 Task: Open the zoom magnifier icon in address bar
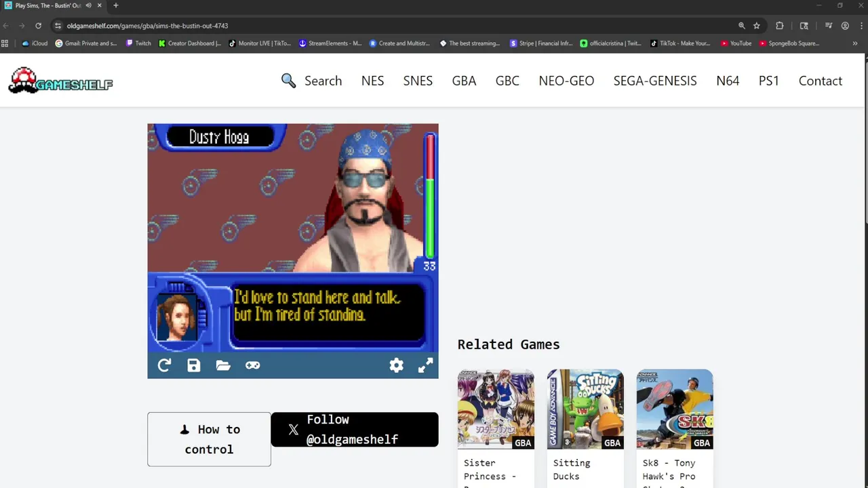click(742, 26)
